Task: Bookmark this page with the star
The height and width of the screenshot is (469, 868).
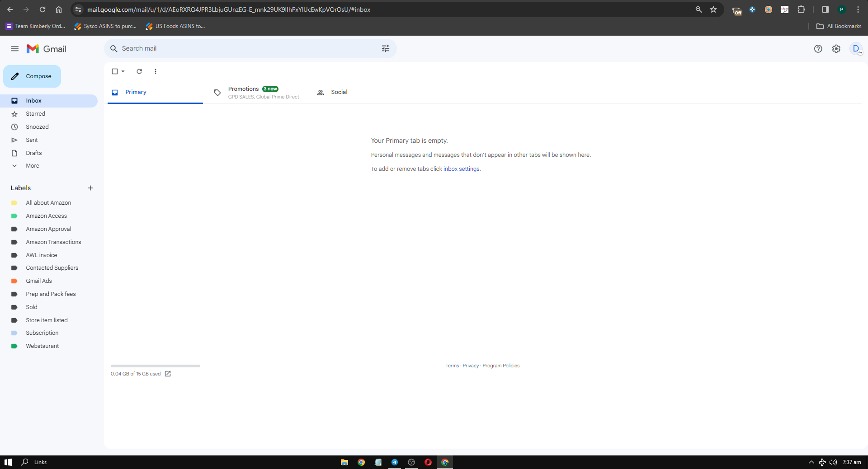Action: point(713,9)
